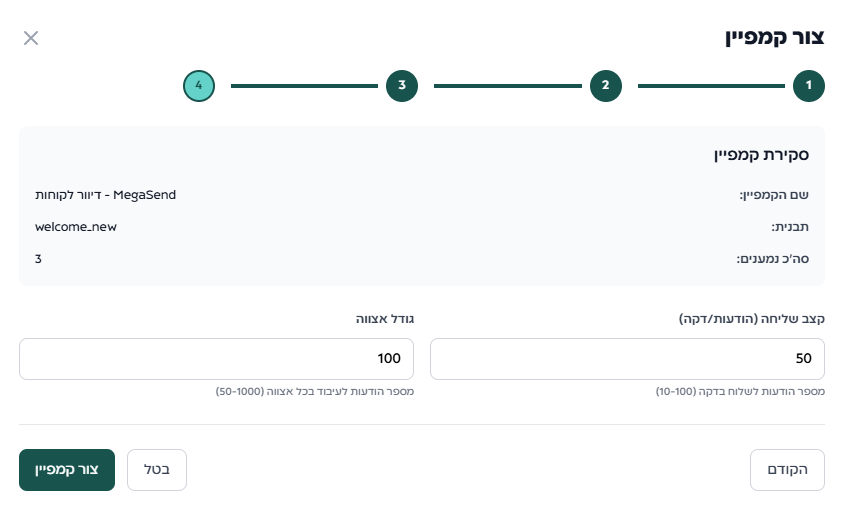Screen dimensions: 847x511
Task: Submit with the green צור קמפיין button
Action: point(67,470)
